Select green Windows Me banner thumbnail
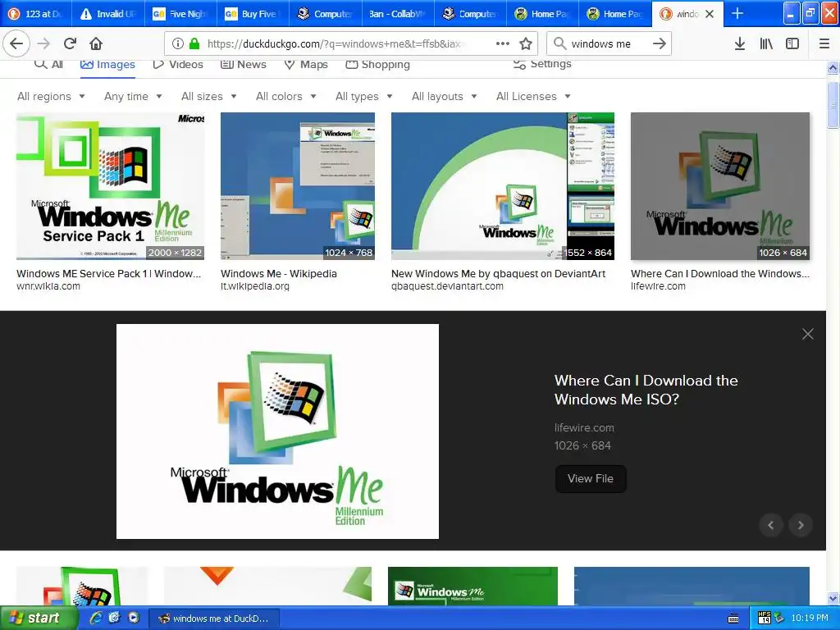The height and width of the screenshot is (630, 840). (x=472, y=586)
